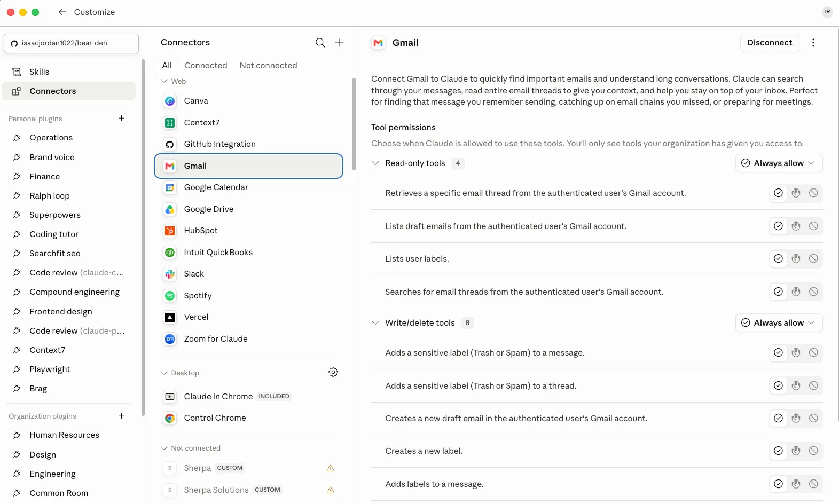
Task: Add an organization plugin with plus icon
Action: click(x=121, y=416)
